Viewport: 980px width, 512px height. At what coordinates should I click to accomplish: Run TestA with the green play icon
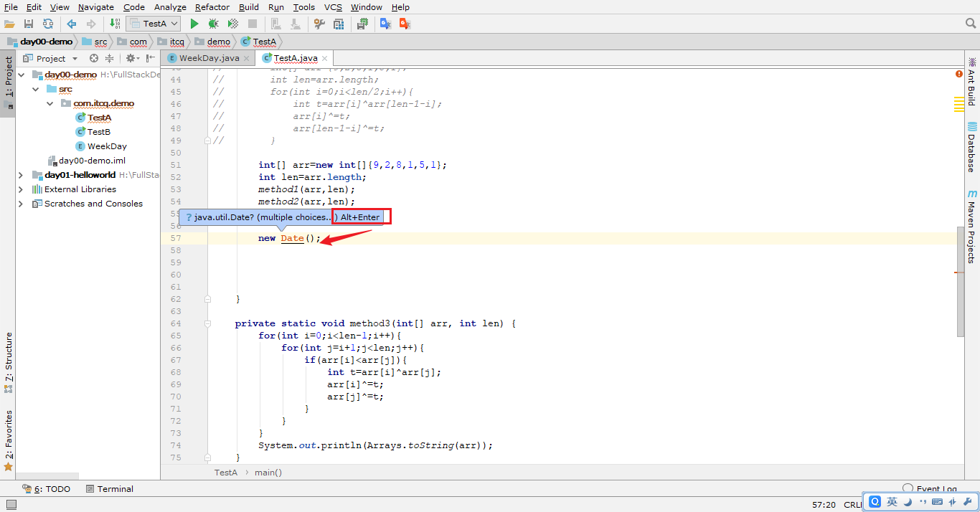point(194,24)
